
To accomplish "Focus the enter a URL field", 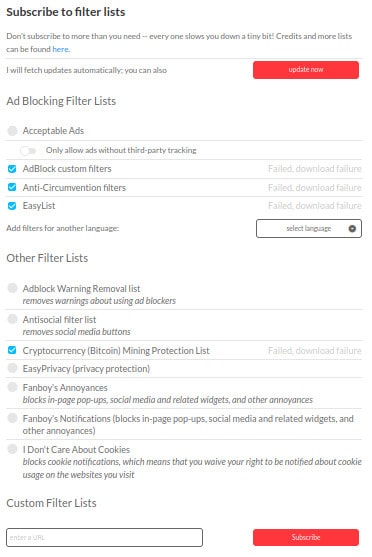I will point(104,537).
